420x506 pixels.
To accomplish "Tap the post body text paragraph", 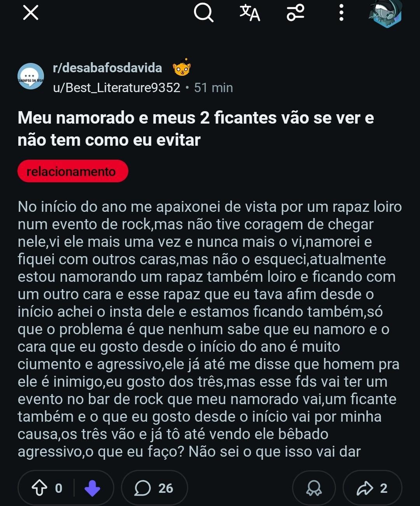I will (210, 329).
